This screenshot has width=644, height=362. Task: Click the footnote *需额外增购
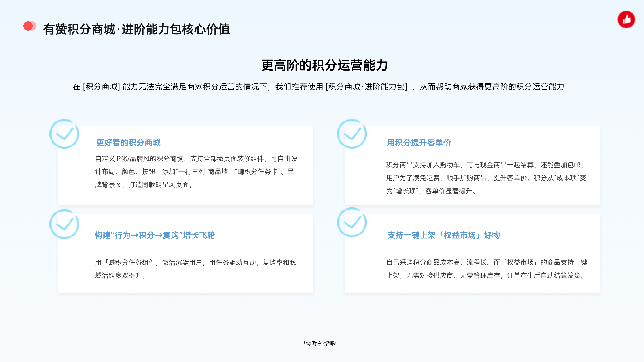click(x=319, y=343)
